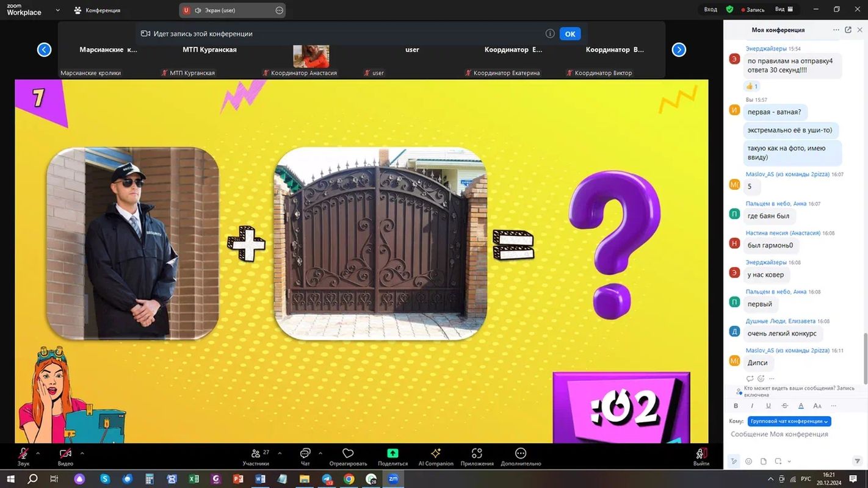This screenshot has height=488, width=868.
Task: Click the green Поделиться share button
Action: click(392, 456)
